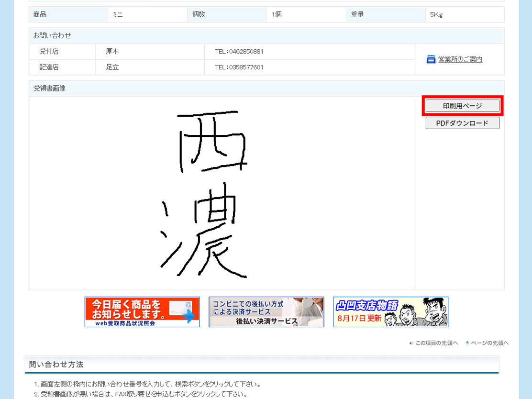Open the 凸凹支店物語 banner

[x=390, y=312]
